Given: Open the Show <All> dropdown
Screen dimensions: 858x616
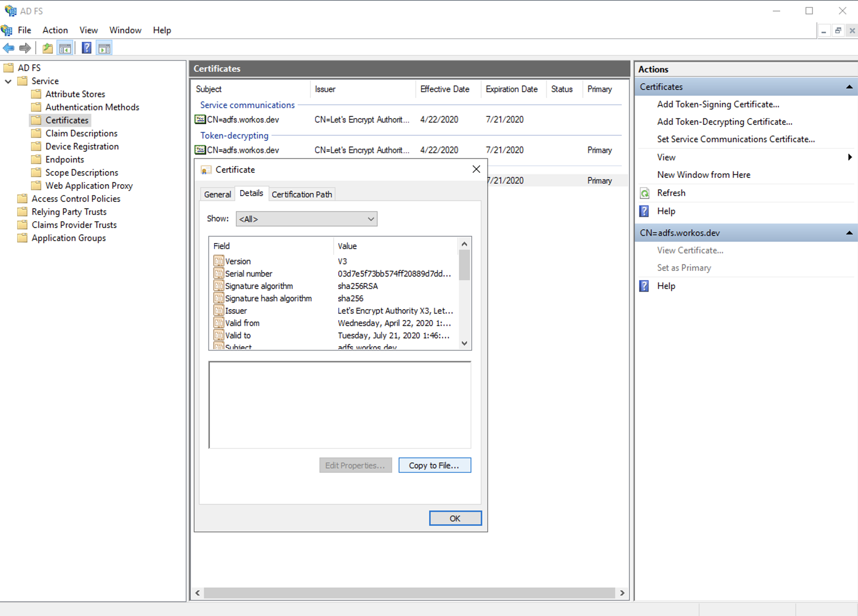Looking at the screenshot, I should click(306, 219).
